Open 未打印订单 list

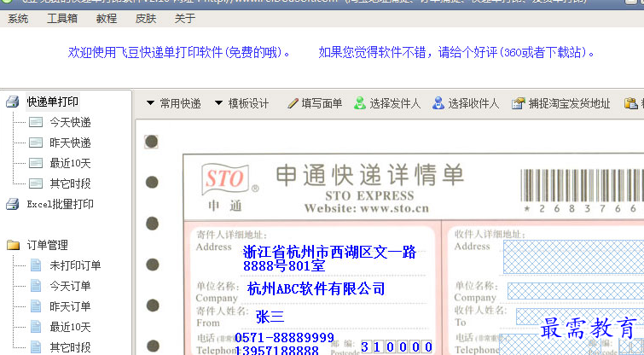pos(75,265)
